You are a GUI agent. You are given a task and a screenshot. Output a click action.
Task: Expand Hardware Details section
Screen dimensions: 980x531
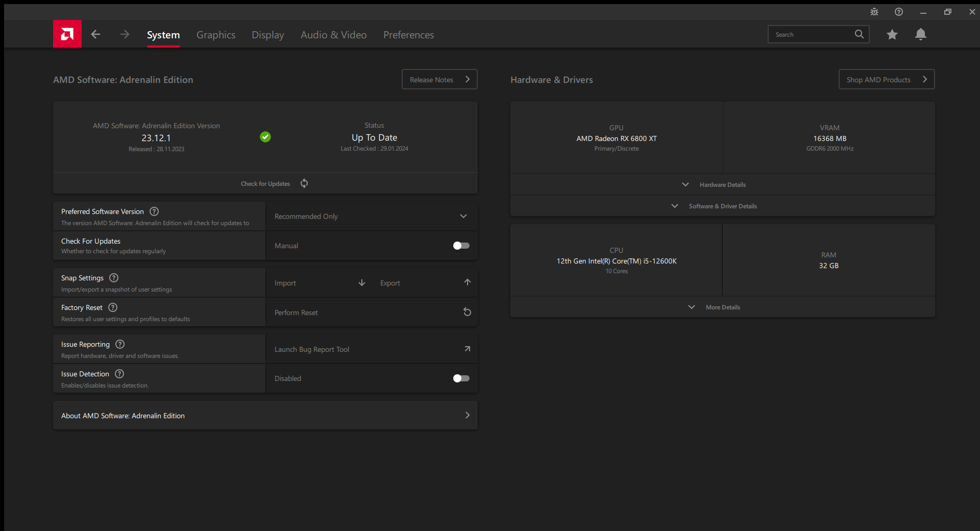click(x=722, y=184)
